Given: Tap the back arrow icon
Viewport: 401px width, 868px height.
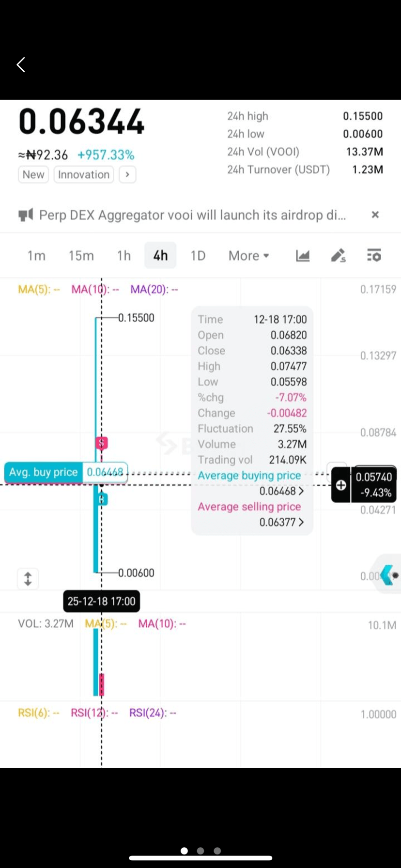Looking at the screenshot, I should point(21,64).
